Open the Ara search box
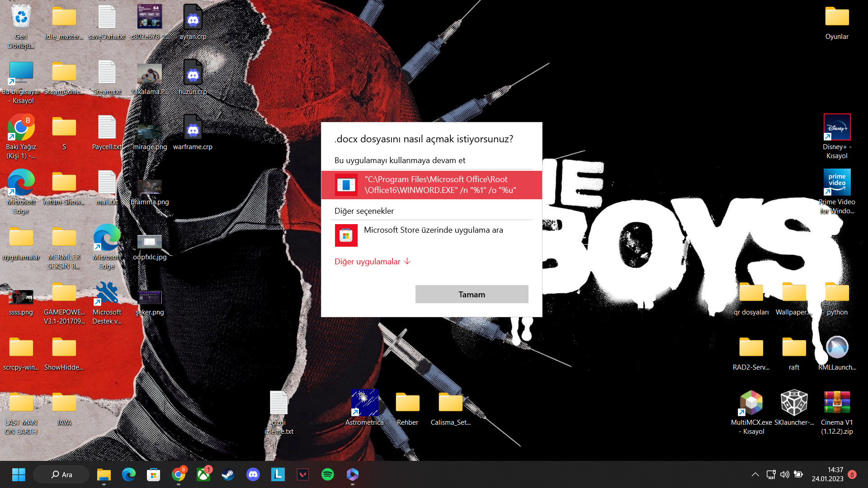The width and height of the screenshot is (868, 488). (61, 474)
